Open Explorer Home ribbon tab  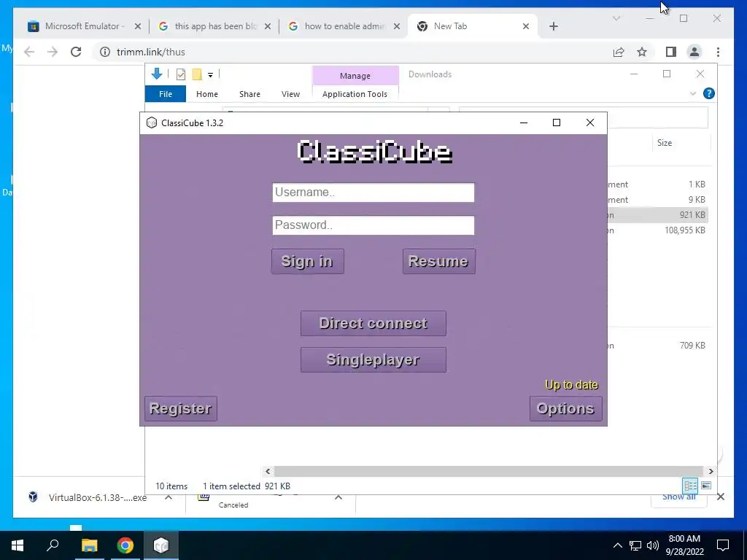coord(206,94)
